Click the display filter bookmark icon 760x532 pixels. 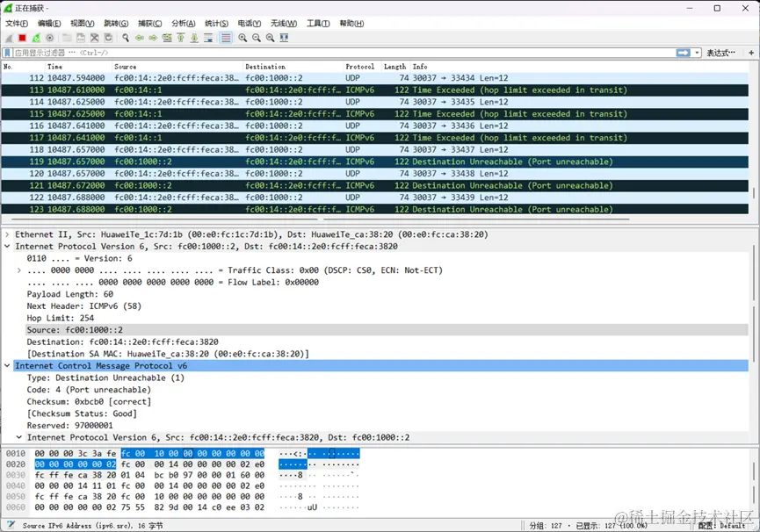(x=7, y=53)
